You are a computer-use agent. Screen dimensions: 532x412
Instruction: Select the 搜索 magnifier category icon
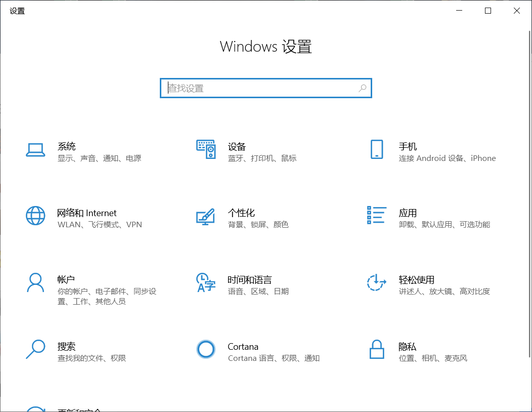[35, 349]
